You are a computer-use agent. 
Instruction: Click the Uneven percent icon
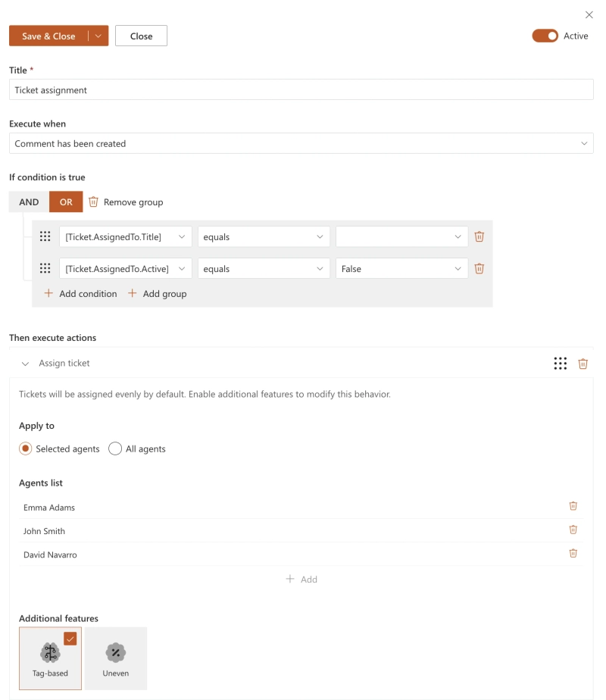point(116,653)
